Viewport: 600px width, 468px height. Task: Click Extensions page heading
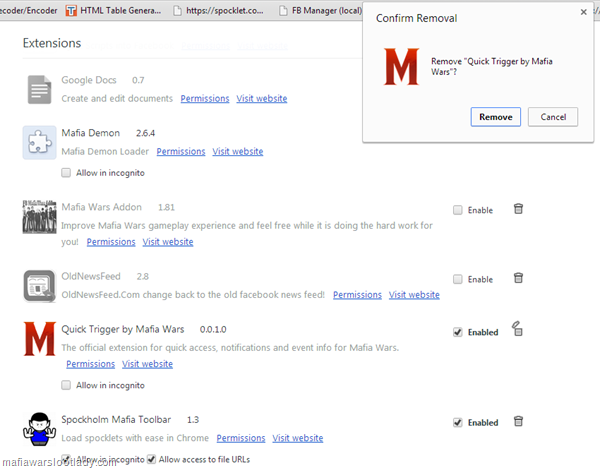click(x=52, y=43)
